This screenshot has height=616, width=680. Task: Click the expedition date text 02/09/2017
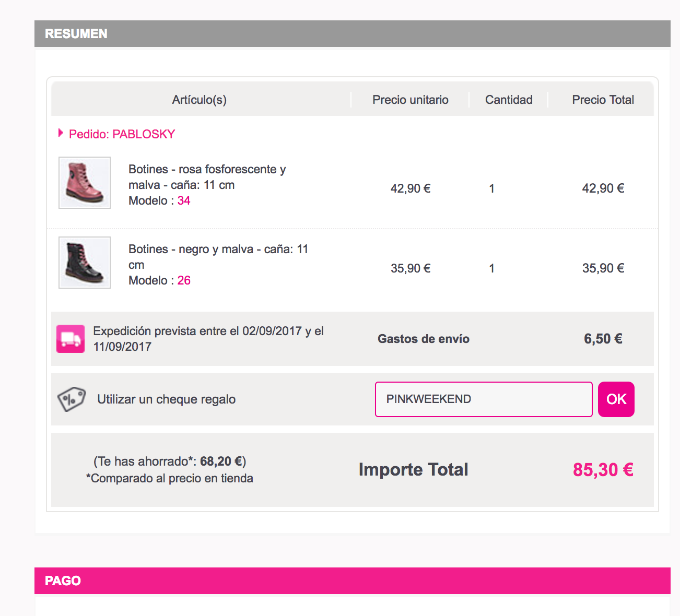272,331
